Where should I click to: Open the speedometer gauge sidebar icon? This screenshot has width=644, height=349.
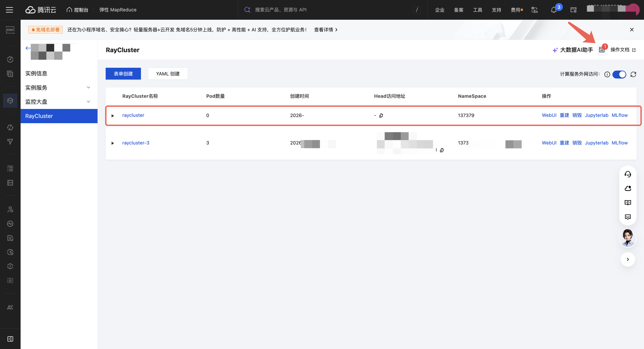click(x=10, y=59)
